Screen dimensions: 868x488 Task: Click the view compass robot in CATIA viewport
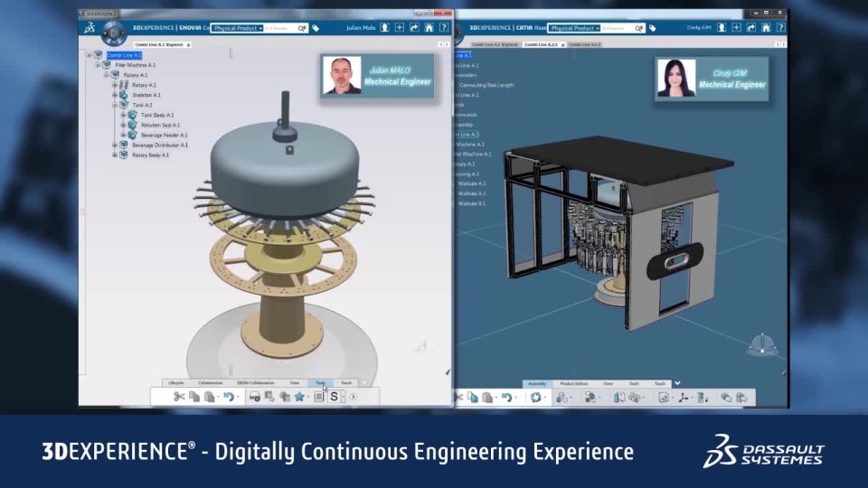pos(762,344)
